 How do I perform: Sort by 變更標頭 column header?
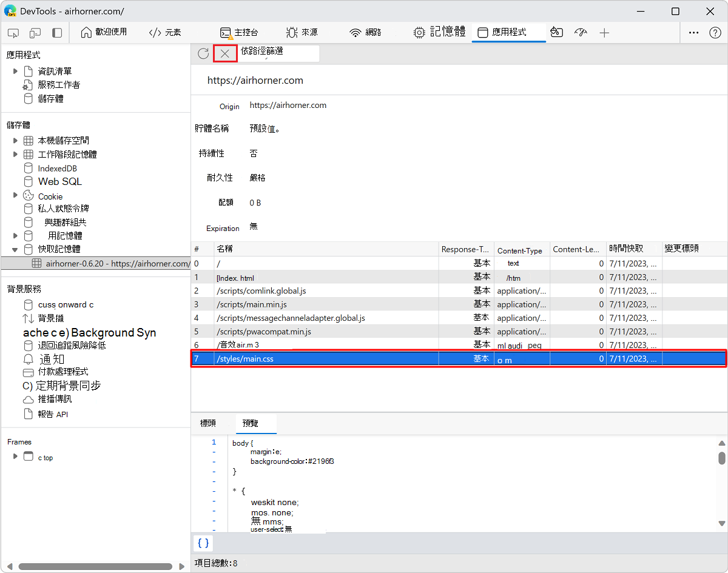pyautogui.click(x=695, y=249)
